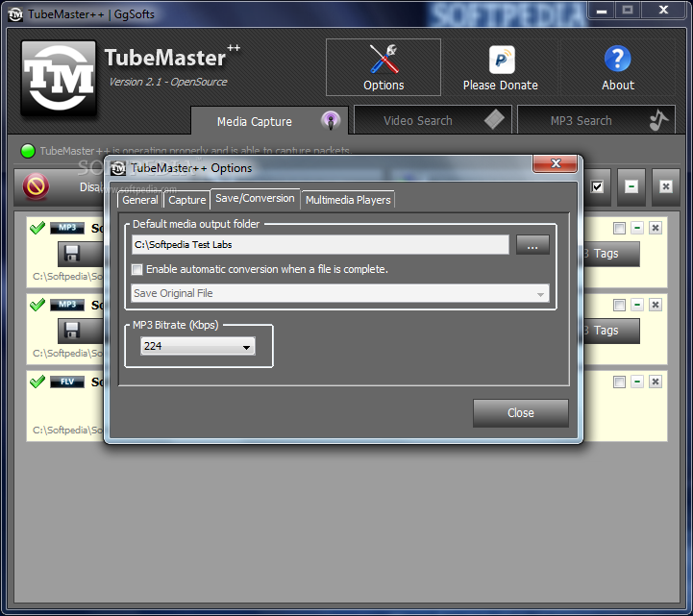Open the Save Original File dropdown
This screenshot has height=616, width=693.
click(340, 293)
